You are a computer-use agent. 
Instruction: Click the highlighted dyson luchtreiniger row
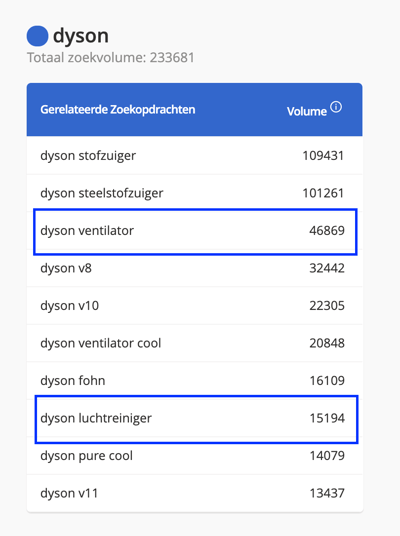[x=196, y=419]
